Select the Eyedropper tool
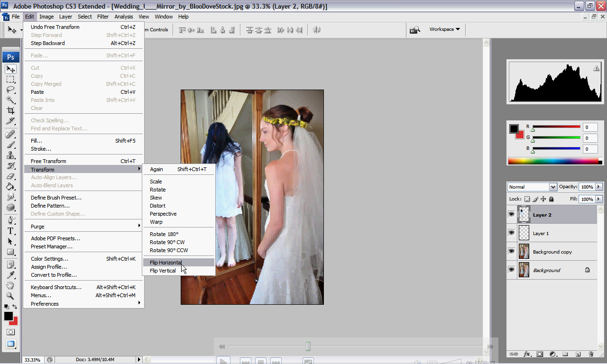Viewport: 607px width, 364px height. (x=10, y=275)
